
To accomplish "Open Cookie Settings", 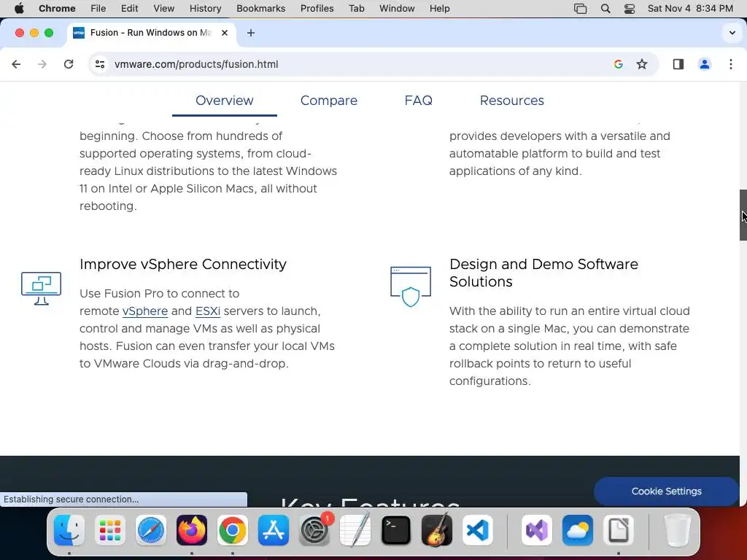I will pos(666,491).
